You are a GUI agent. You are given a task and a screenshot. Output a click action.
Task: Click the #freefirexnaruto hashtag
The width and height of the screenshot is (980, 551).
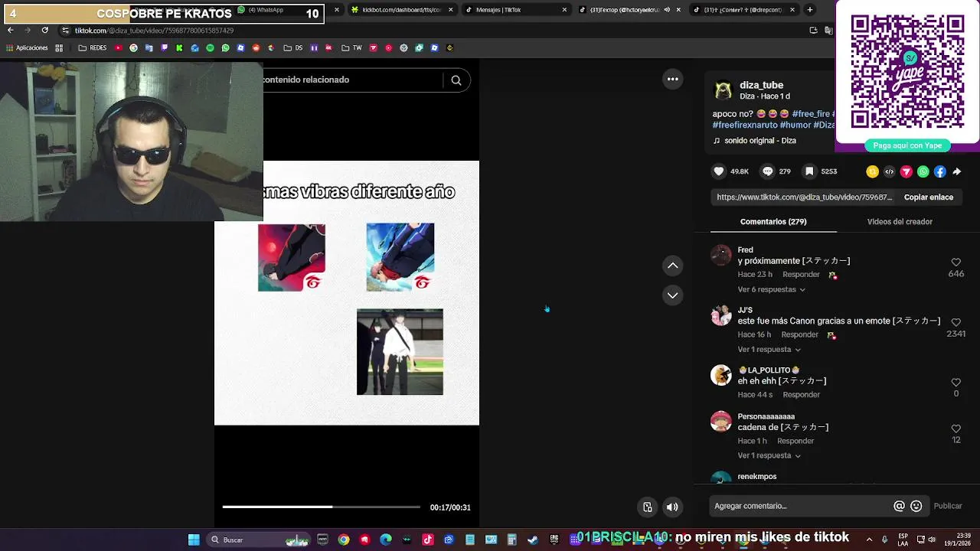[745, 125]
